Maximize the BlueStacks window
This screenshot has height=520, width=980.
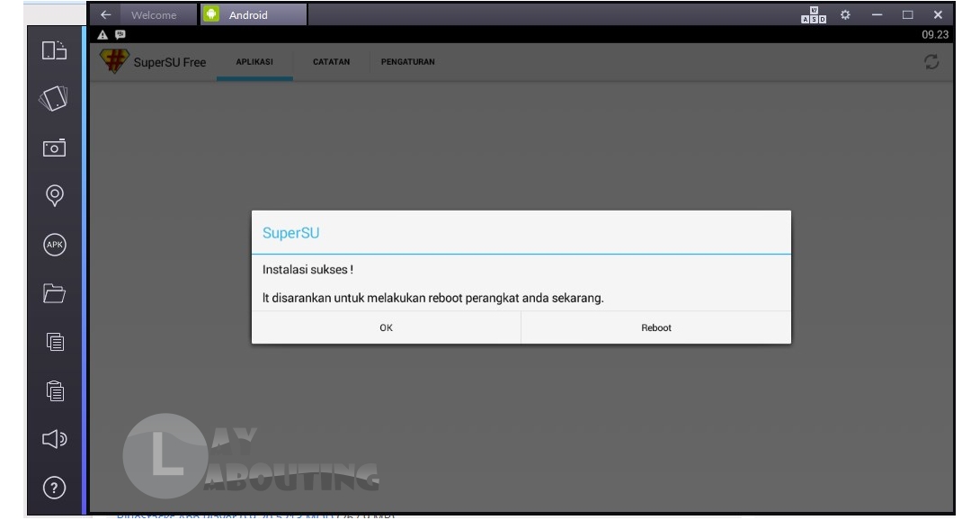tap(907, 15)
